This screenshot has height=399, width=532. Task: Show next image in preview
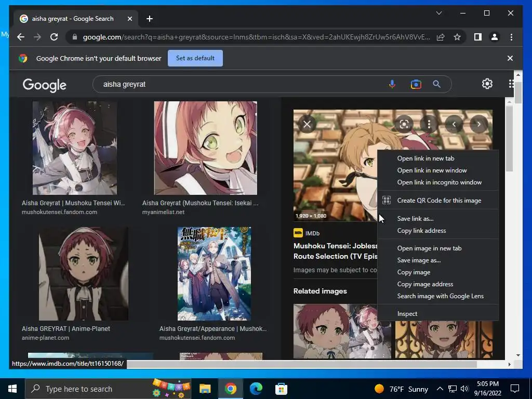tap(478, 124)
